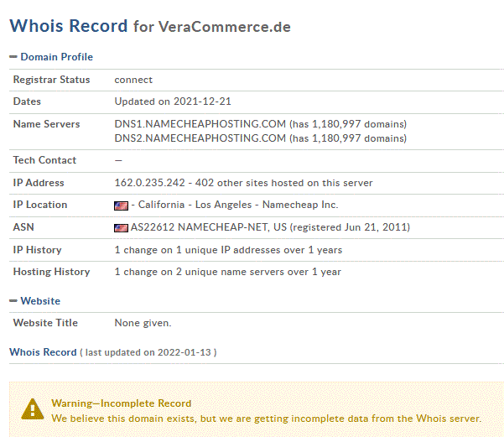This screenshot has width=504, height=437.
Task: Click the minus icon beside Domain Profile
Action: point(13,57)
